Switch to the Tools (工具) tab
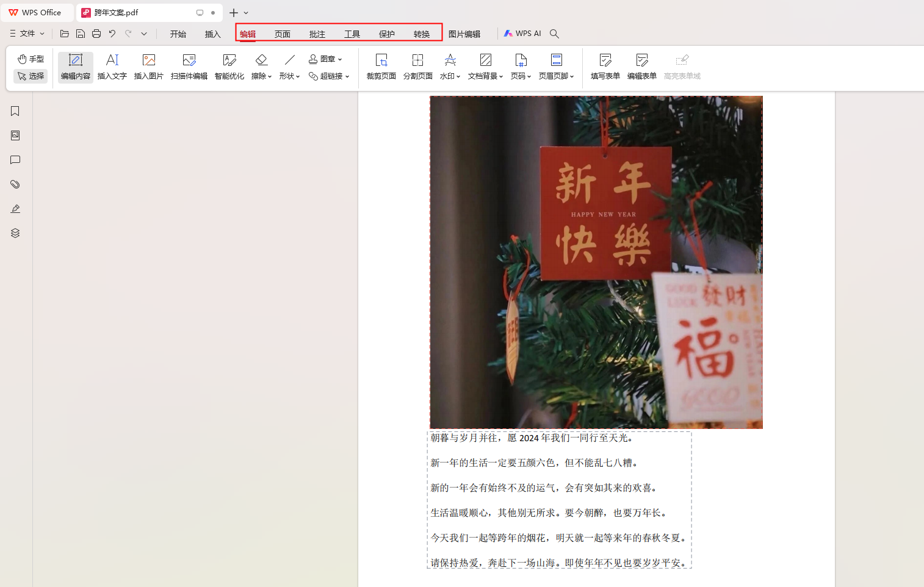Screen dimensions: 924x587 click(x=352, y=34)
